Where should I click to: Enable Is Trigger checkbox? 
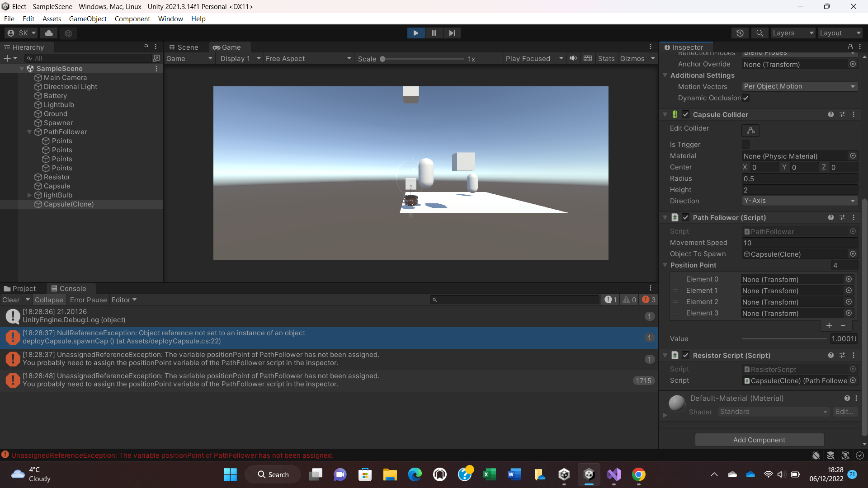[746, 145]
